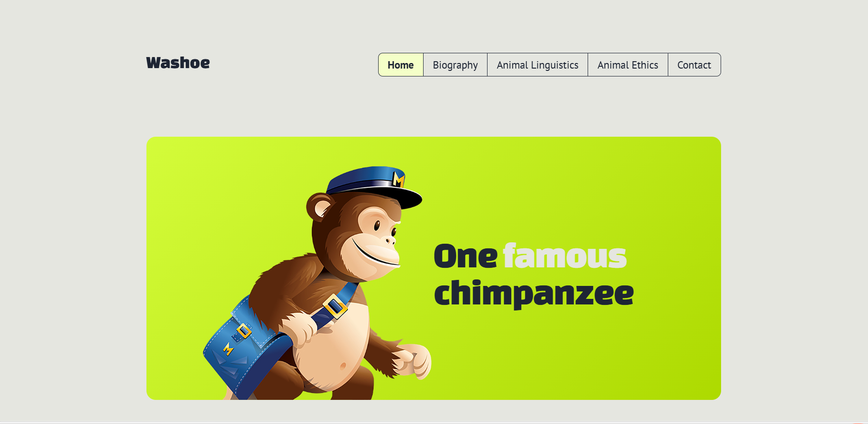Open the Home nav tab

click(x=401, y=65)
